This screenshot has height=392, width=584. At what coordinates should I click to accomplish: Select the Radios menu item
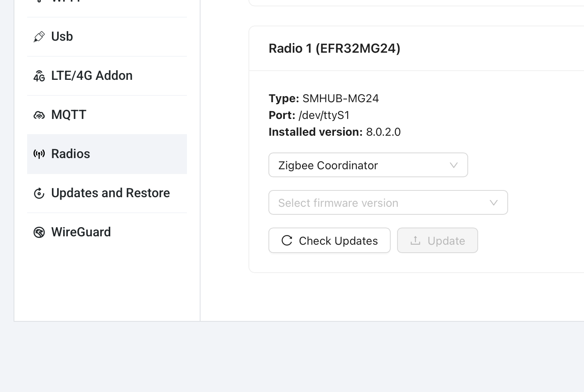coord(71,154)
